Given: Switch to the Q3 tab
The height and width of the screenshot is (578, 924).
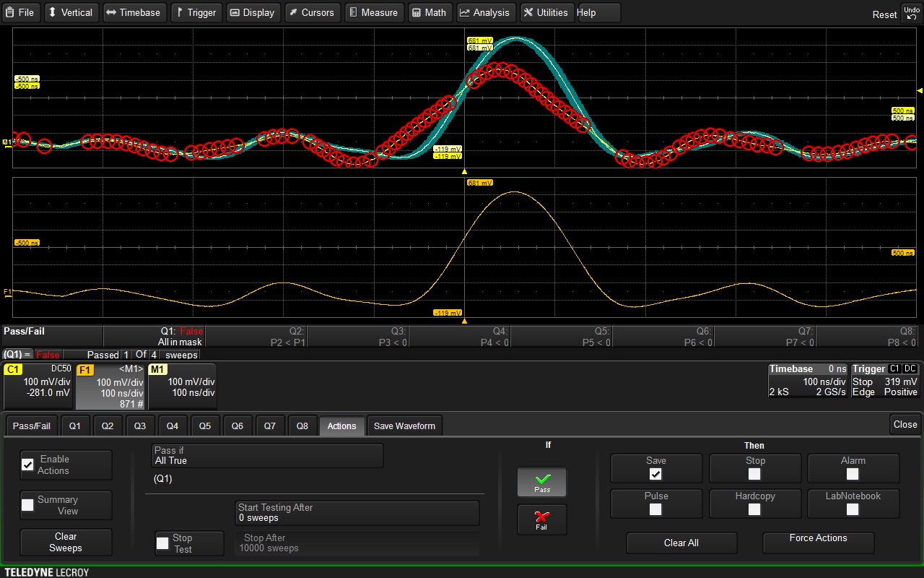Looking at the screenshot, I should pos(140,426).
